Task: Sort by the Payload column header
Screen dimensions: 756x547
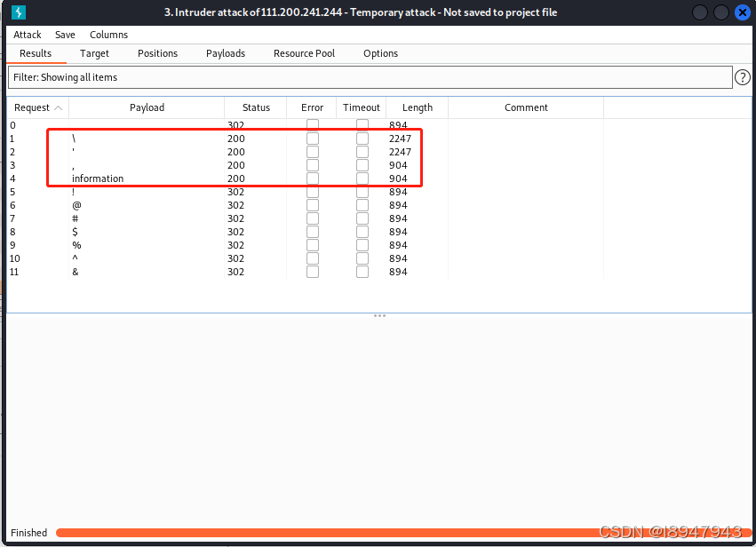Action: (147, 107)
